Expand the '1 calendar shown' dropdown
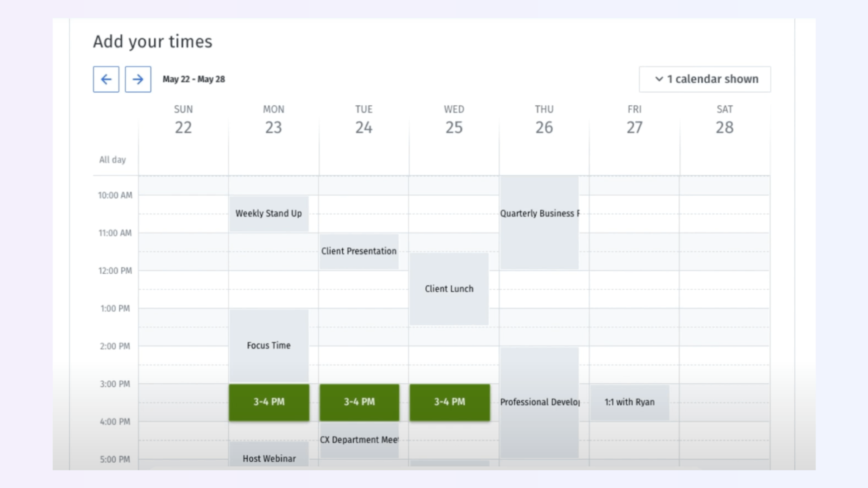This screenshot has height=488, width=868. pyautogui.click(x=705, y=79)
